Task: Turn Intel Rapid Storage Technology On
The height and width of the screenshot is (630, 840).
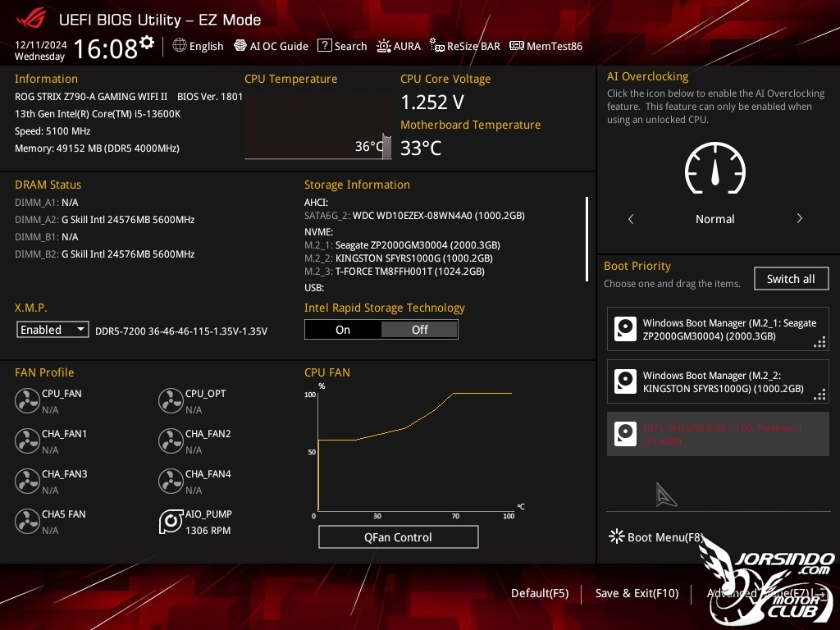Action: (x=343, y=330)
